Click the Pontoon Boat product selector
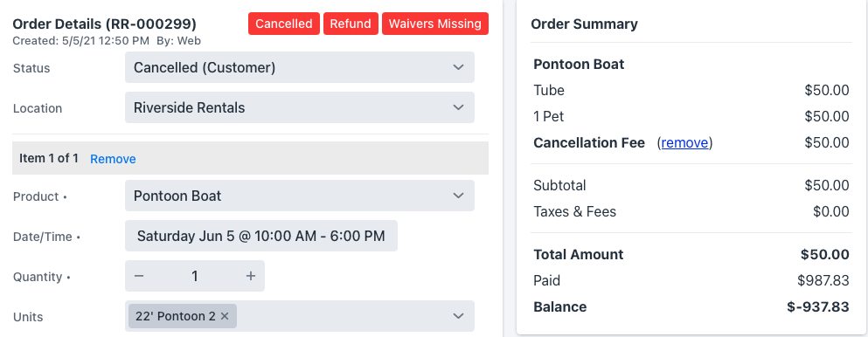This screenshot has height=337, width=868. point(300,196)
